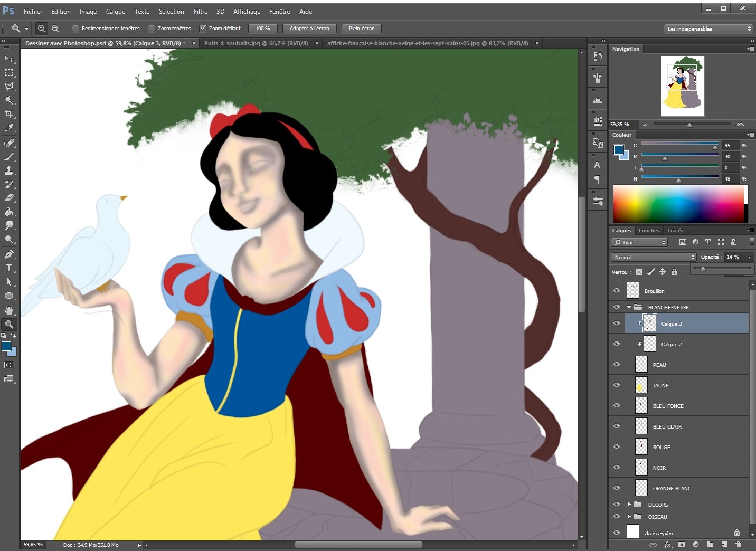The width and height of the screenshot is (756, 551).
Task: Click the Plein écran button
Action: click(x=362, y=28)
